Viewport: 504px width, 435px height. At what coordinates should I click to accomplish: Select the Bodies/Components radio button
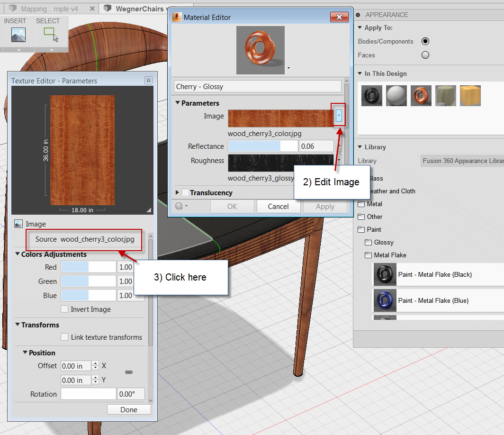coord(425,41)
